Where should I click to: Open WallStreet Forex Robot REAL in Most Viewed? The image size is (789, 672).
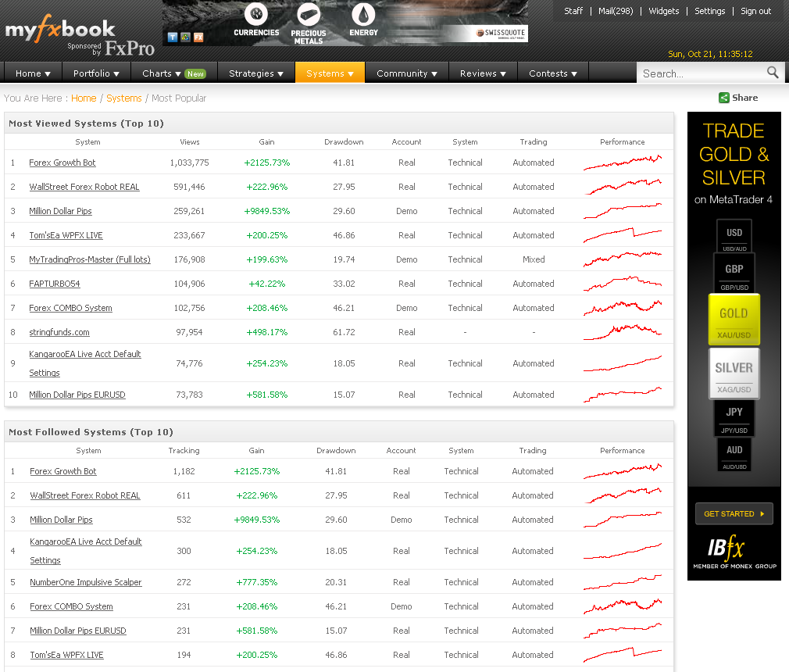[84, 187]
